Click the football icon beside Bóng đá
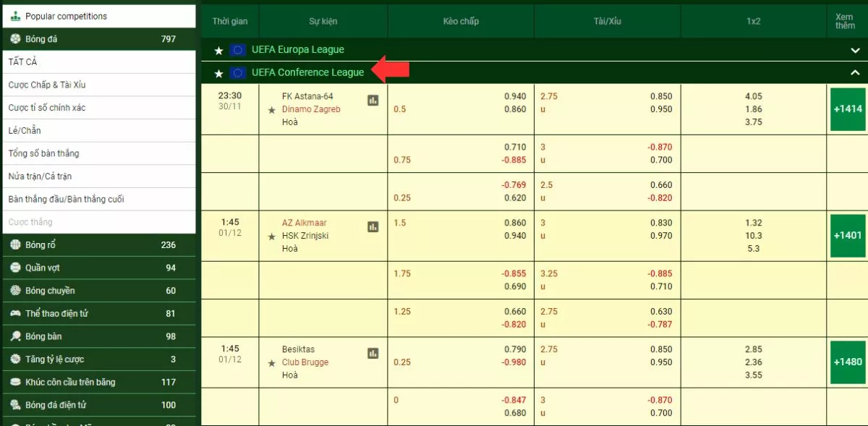 click(x=15, y=39)
